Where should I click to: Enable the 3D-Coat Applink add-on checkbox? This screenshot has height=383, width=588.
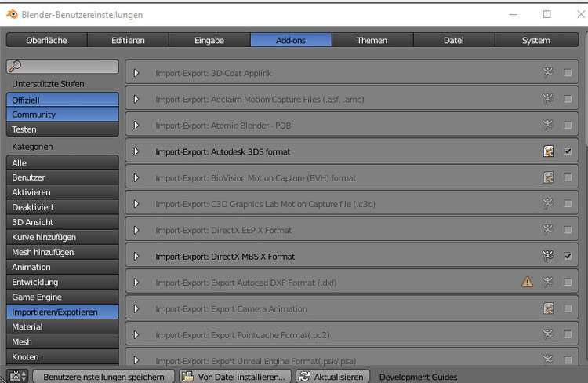[x=568, y=72]
